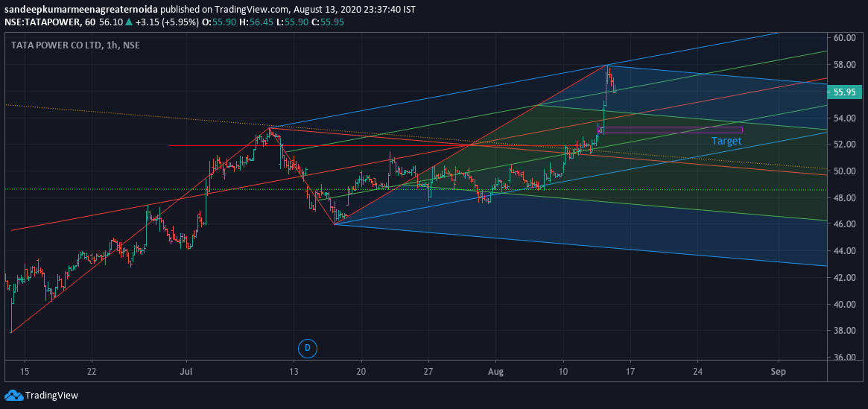
Task: Click the 48.00 price axis label
Action: 846,197
